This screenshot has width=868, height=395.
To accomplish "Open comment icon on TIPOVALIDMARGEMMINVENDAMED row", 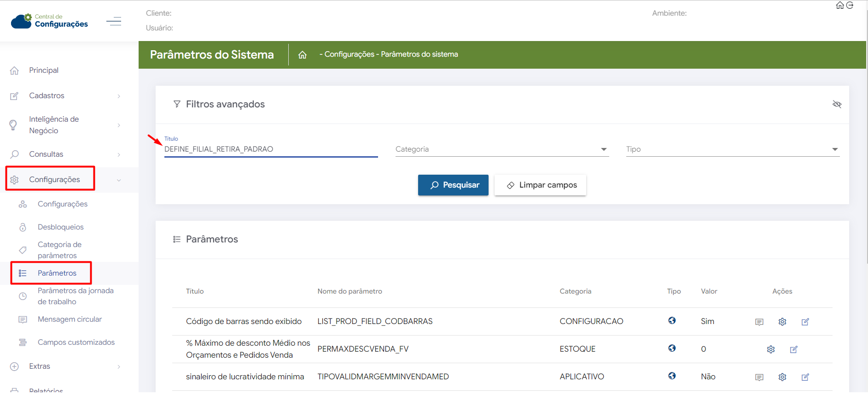I will [x=759, y=377].
